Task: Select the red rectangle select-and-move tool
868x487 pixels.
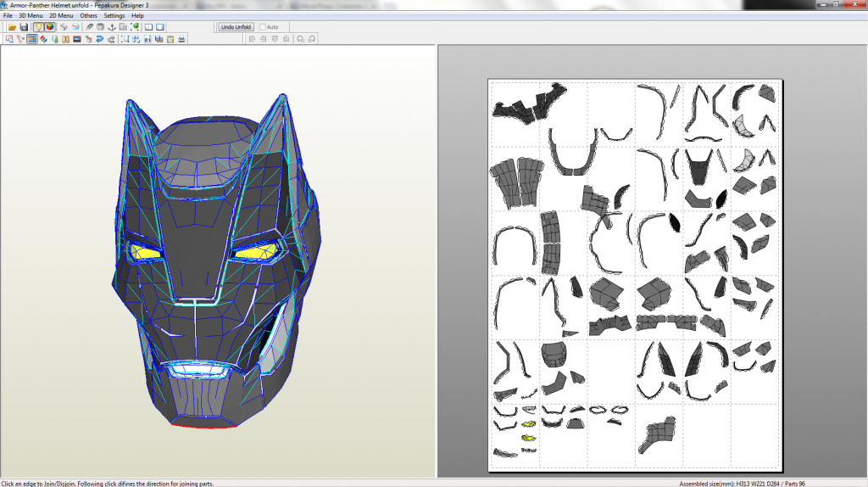Action: 9,39
